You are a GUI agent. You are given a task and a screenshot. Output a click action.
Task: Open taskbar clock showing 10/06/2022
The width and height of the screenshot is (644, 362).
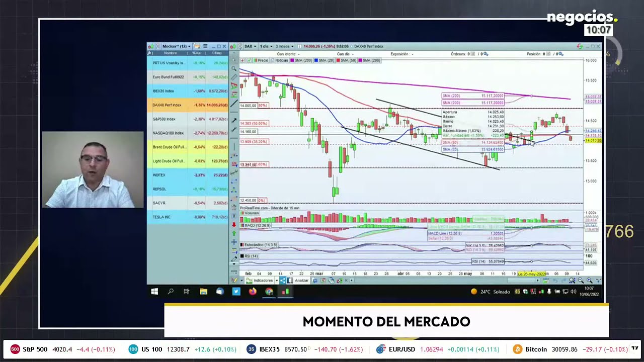click(x=589, y=292)
